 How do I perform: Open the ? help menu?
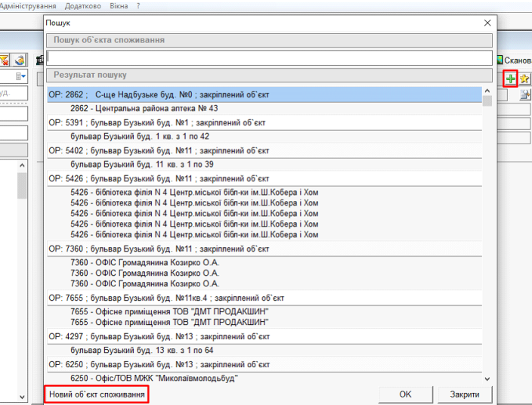138,5
